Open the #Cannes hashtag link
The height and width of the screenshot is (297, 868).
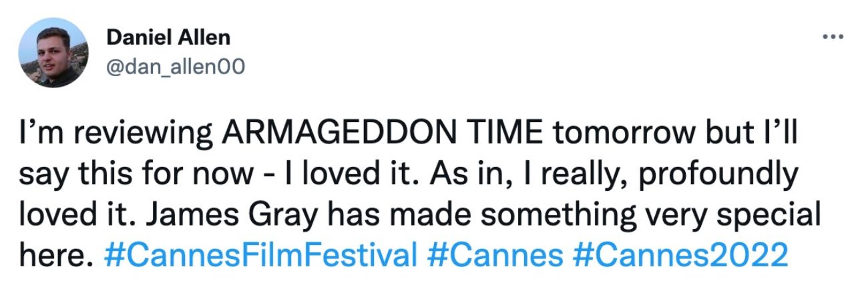[x=495, y=255]
